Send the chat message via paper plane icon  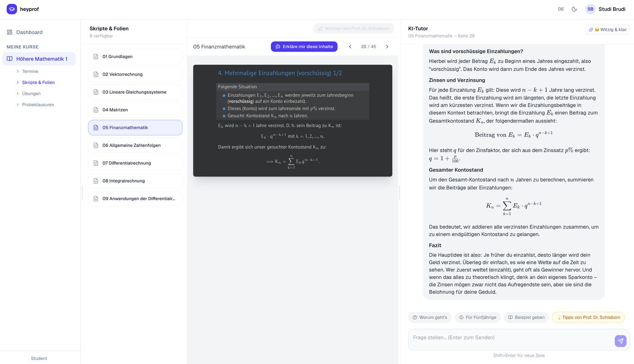619,340
